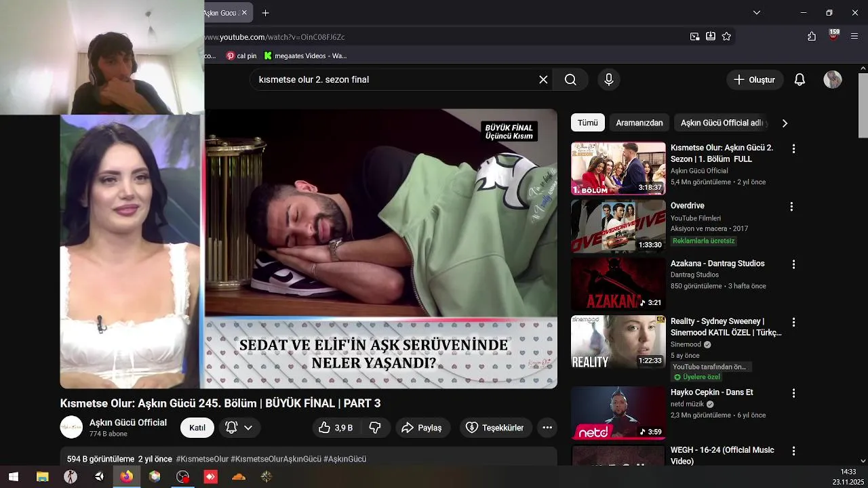Screen dimensions: 868x488
Task: Like the video (3,9 B)
Action: 336,428
